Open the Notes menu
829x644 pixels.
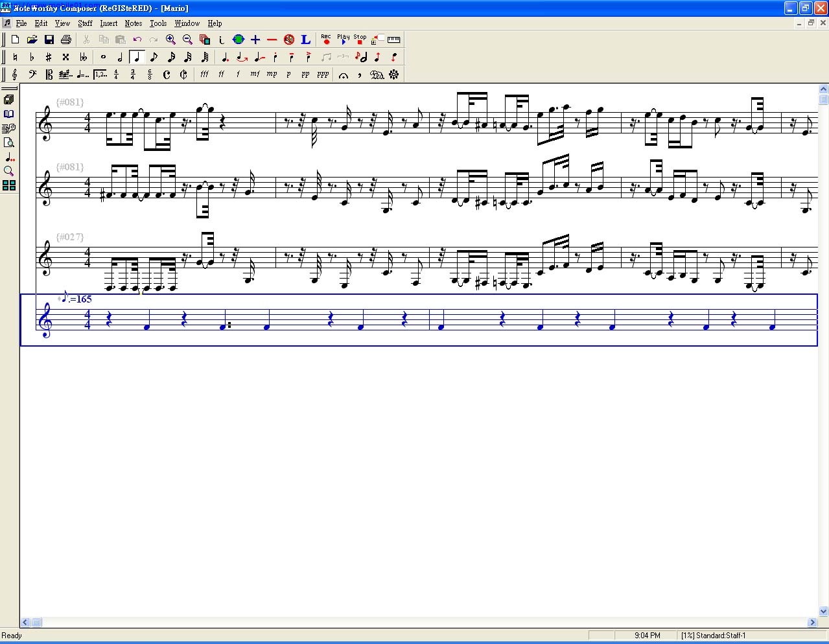134,23
